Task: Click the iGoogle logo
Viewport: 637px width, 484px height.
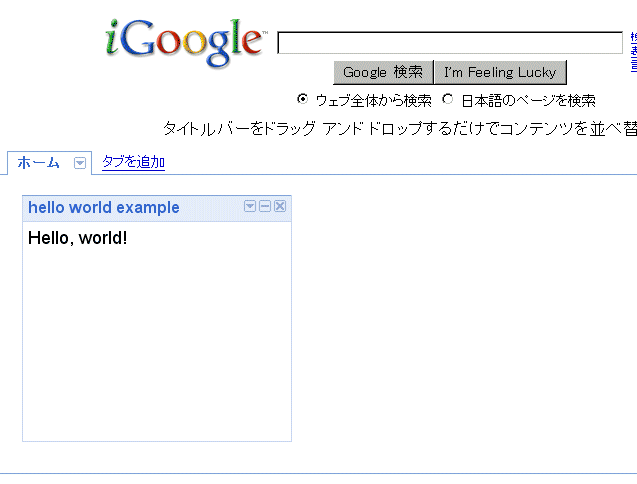Action: pyautogui.click(x=185, y=42)
